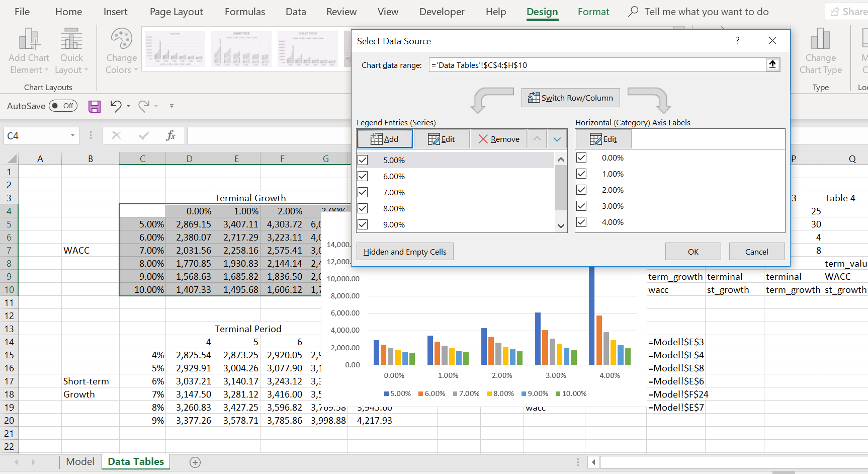Open the Name Box dropdown arrow
The width and height of the screenshot is (868, 474).
(72, 135)
